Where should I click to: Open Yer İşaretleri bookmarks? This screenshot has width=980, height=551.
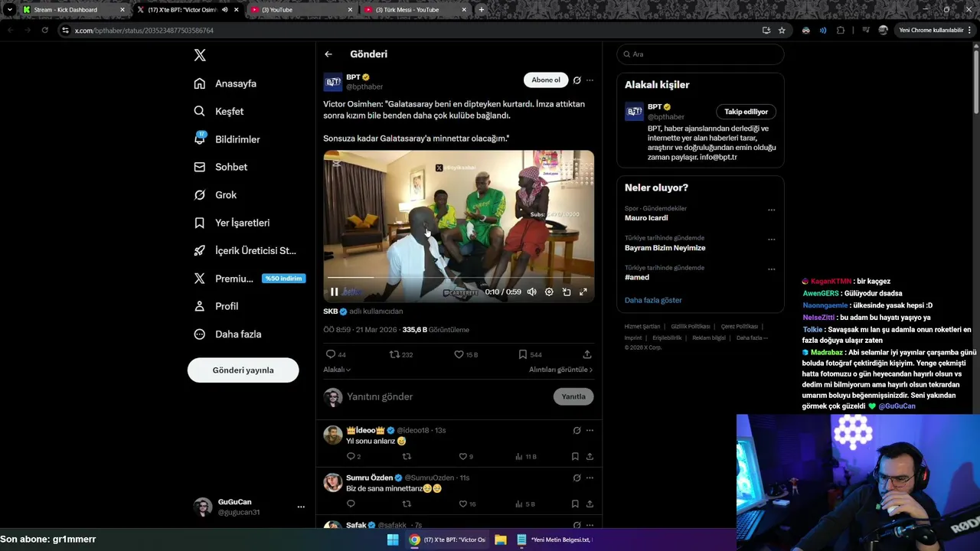click(x=231, y=223)
